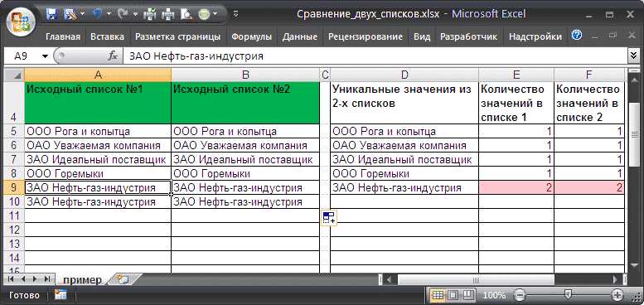Click the Insert Worksheet tab icon
The height and width of the screenshot is (305, 644).
(x=123, y=279)
